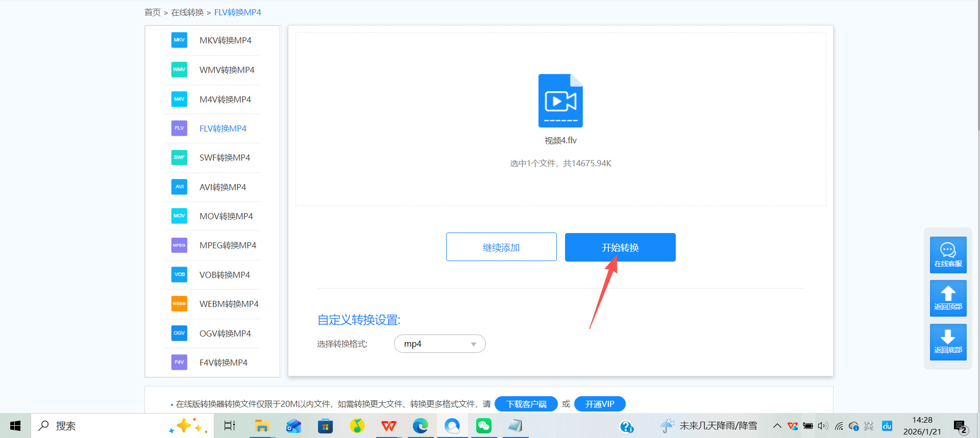Viewport: 980px width, 438px height.
Task: Open AVI转换MP4 converter page
Action: [223, 187]
